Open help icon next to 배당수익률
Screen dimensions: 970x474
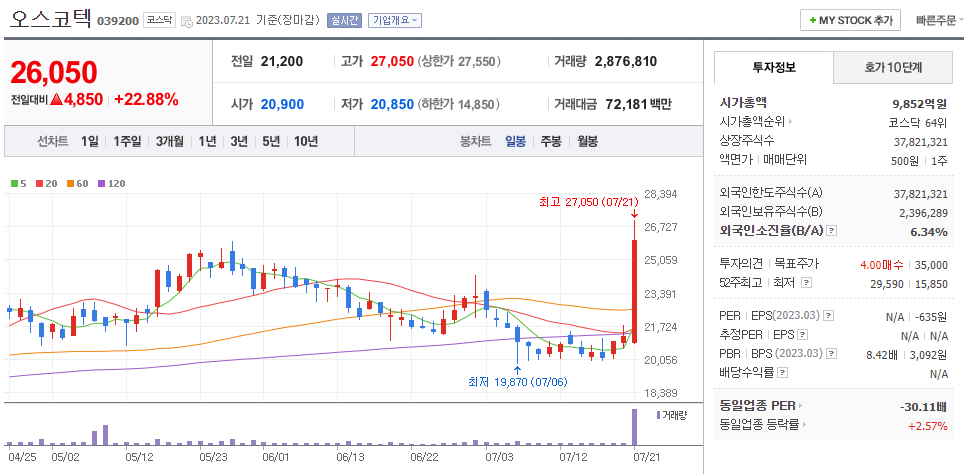783,373
